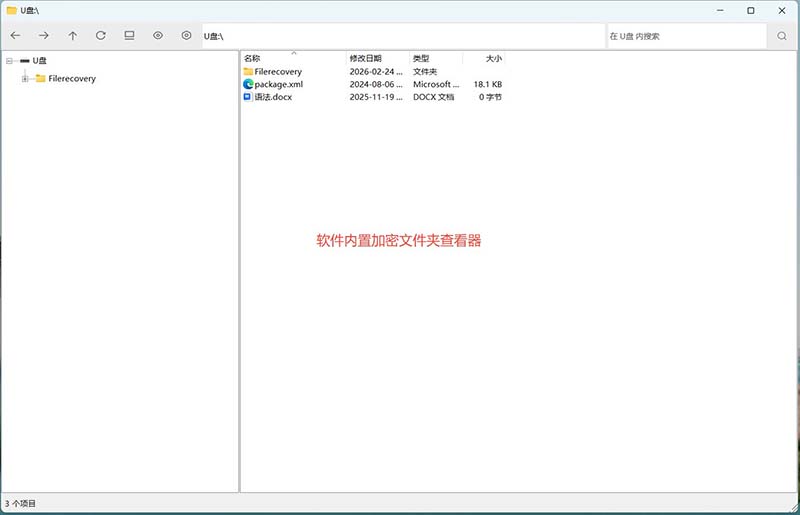This screenshot has height=515, width=800.
Task: Collapse the U盘 root tree node
Action: pos(9,61)
